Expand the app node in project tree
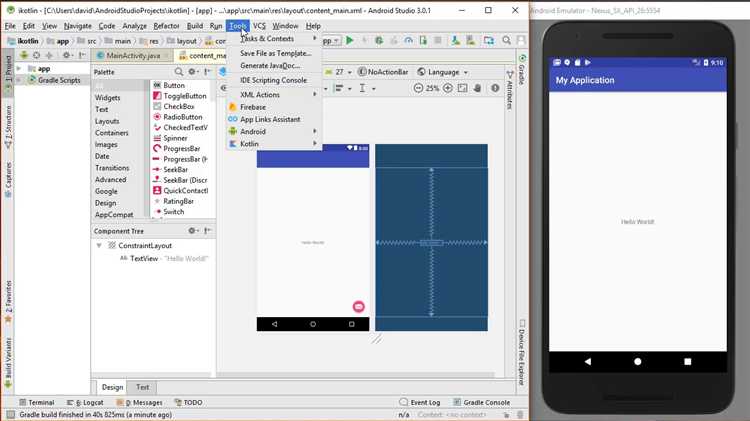The height and width of the screenshot is (421, 750). (x=19, y=69)
